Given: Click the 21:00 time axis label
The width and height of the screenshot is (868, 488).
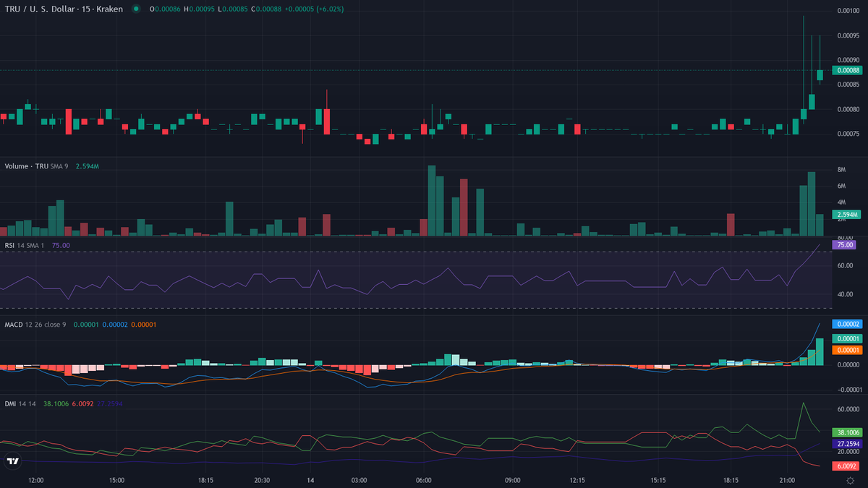Looking at the screenshot, I should [x=788, y=480].
